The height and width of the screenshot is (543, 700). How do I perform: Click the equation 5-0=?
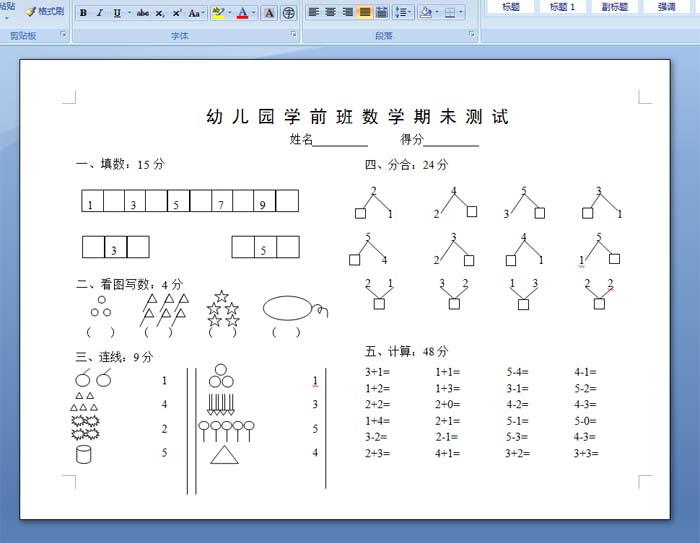coord(585,421)
